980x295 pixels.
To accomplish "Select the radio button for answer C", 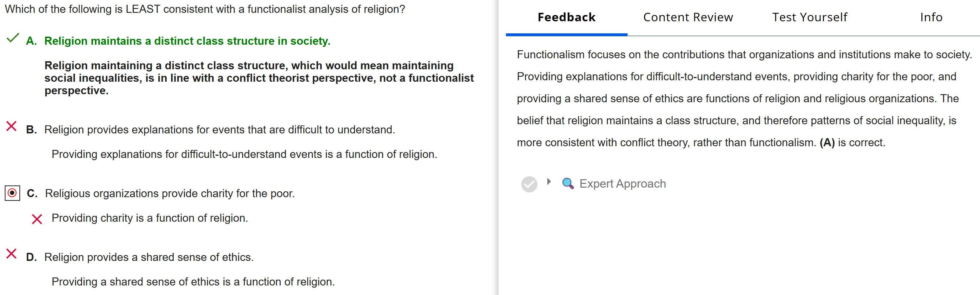I will point(12,193).
